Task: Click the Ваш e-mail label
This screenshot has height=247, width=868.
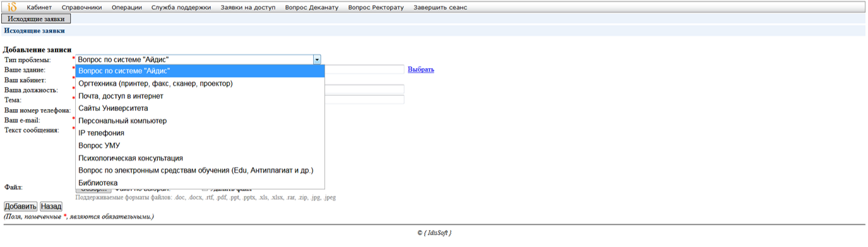Action: [x=22, y=120]
